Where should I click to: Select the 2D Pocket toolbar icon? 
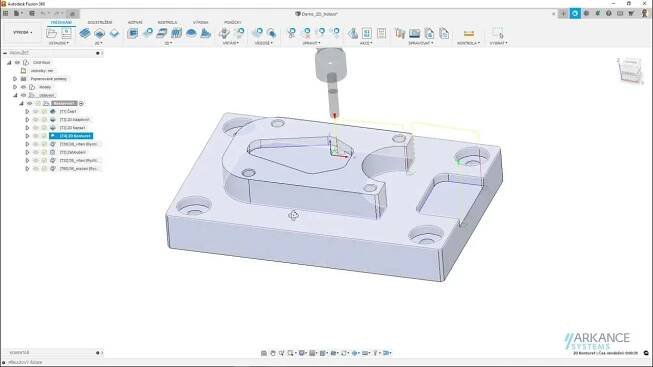point(99,33)
